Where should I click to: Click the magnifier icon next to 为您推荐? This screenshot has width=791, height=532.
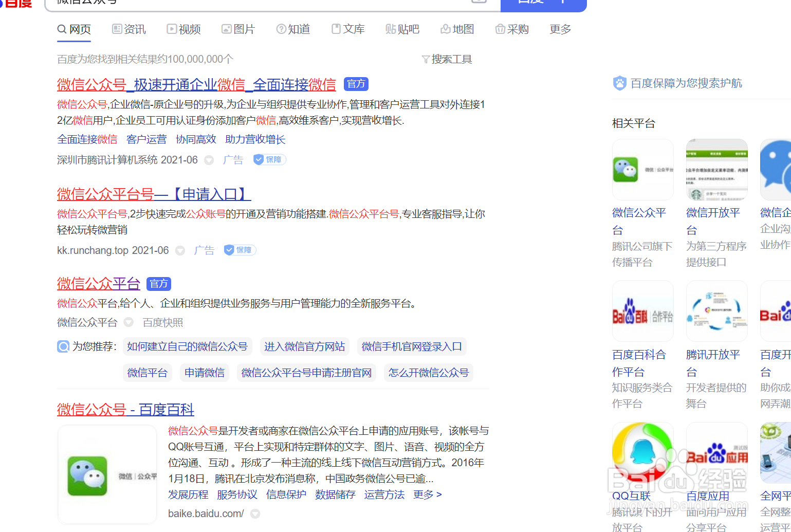(63, 346)
